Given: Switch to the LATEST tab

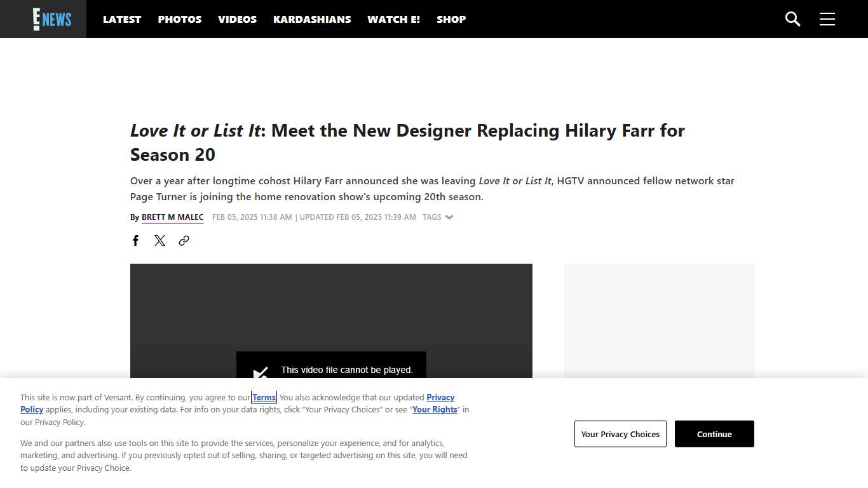Looking at the screenshot, I should (x=122, y=19).
